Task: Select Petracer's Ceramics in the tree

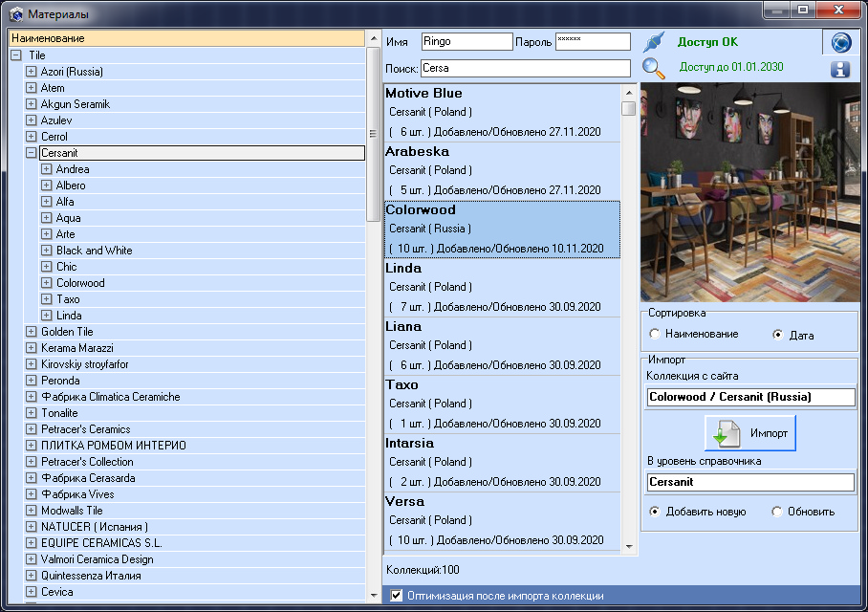Action: (86, 429)
